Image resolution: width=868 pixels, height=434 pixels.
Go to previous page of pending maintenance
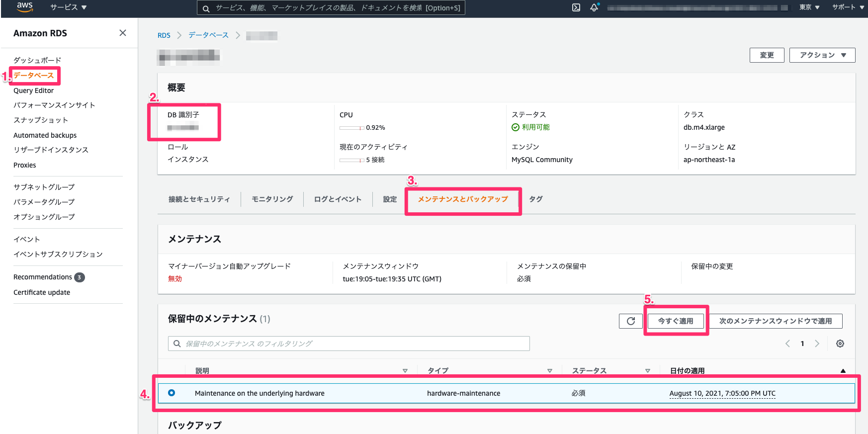[x=787, y=344]
